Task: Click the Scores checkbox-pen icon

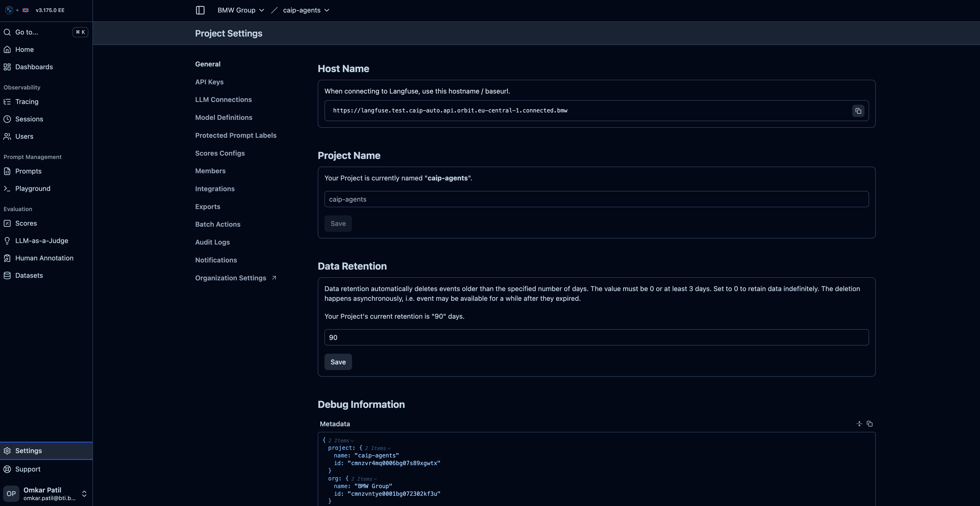Action: click(x=7, y=223)
